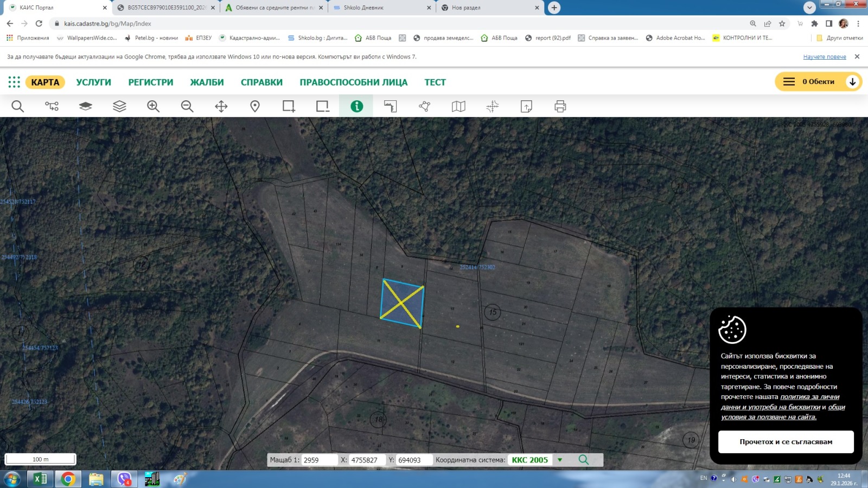Click the location pin tool

255,106
